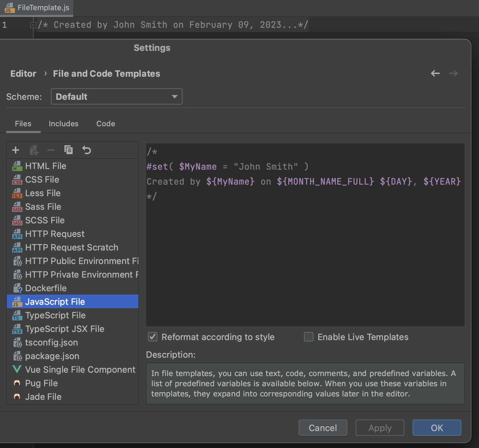Expand the Scheme selector arrow
Image resolution: width=479 pixels, height=448 pixels.
(x=175, y=96)
